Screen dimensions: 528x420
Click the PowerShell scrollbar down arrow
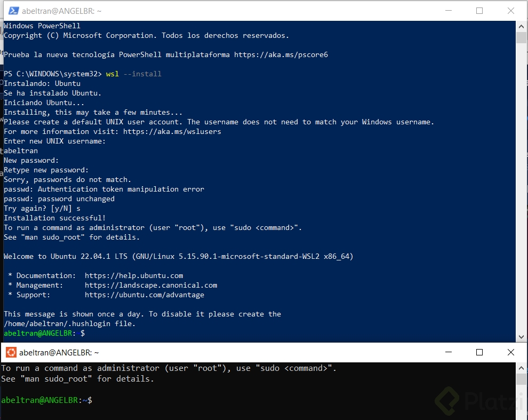(521, 337)
